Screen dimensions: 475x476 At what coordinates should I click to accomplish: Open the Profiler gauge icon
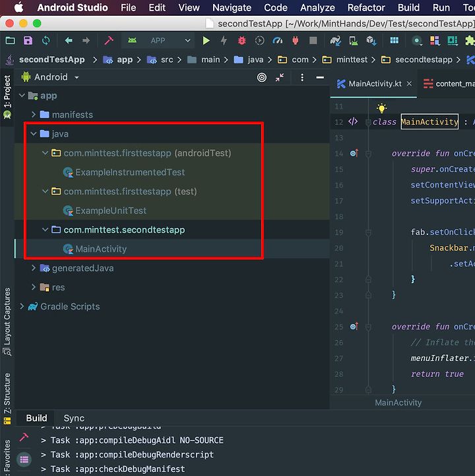pyautogui.click(x=278, y=40)
